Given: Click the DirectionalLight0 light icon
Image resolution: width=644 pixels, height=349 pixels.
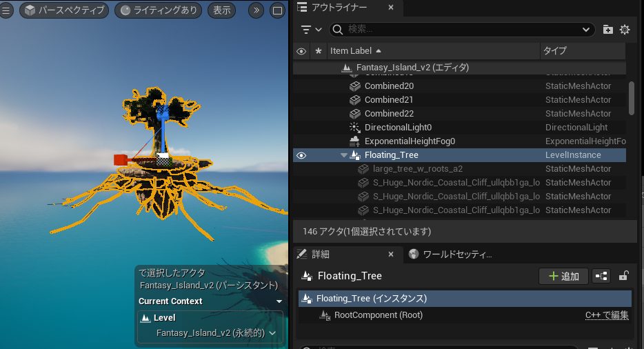Looking at the screenshot, I should (x=354, y=128).
